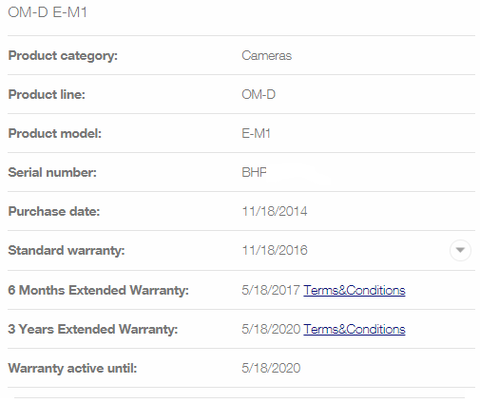Image resolution: width=480 pixels, height=403 pixels.
Task: Expand the Standard warranty dropdown arrow
Action: 460,250
